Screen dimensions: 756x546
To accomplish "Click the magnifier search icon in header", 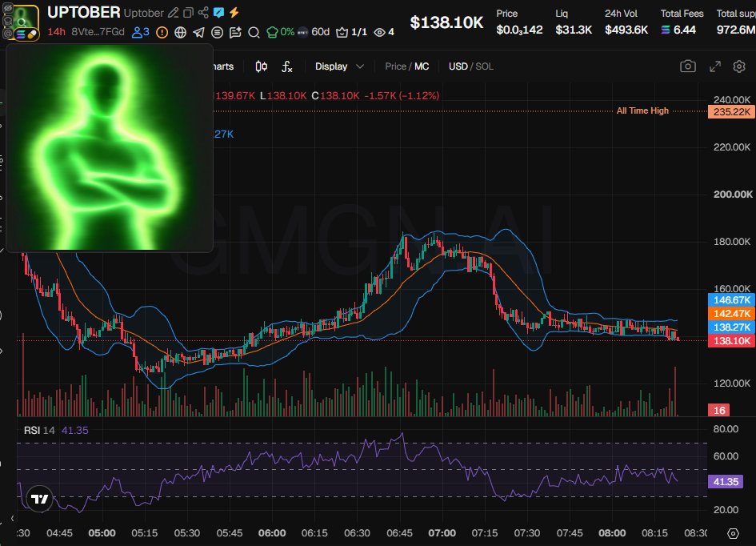I will click(254, 32).
